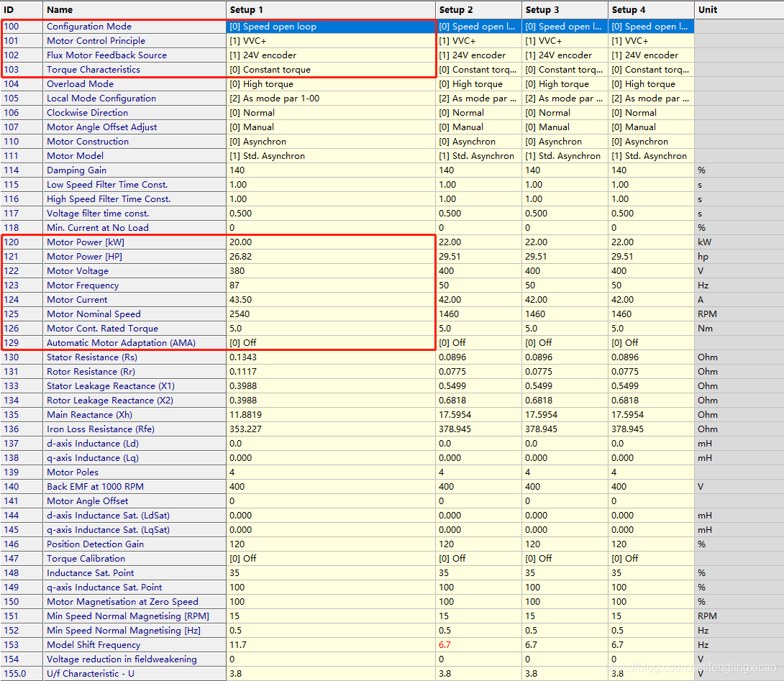Click the Unit column header

[x=739, y=10]
